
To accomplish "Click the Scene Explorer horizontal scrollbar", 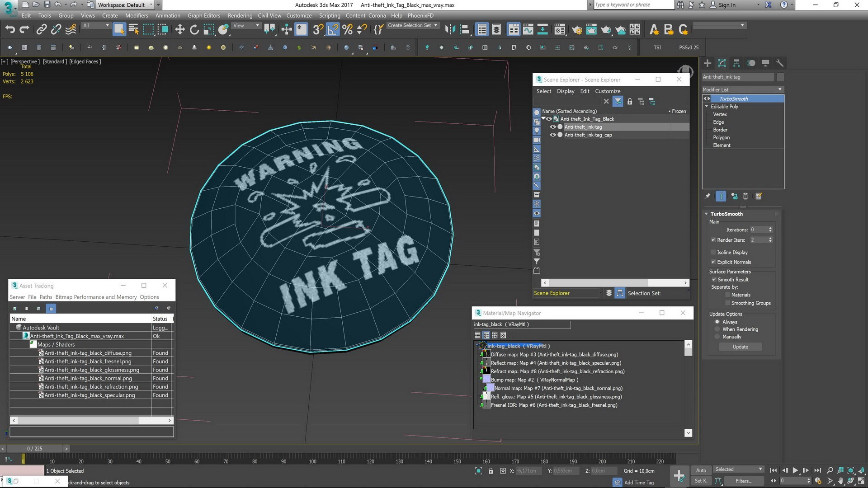I will [615, 283].
